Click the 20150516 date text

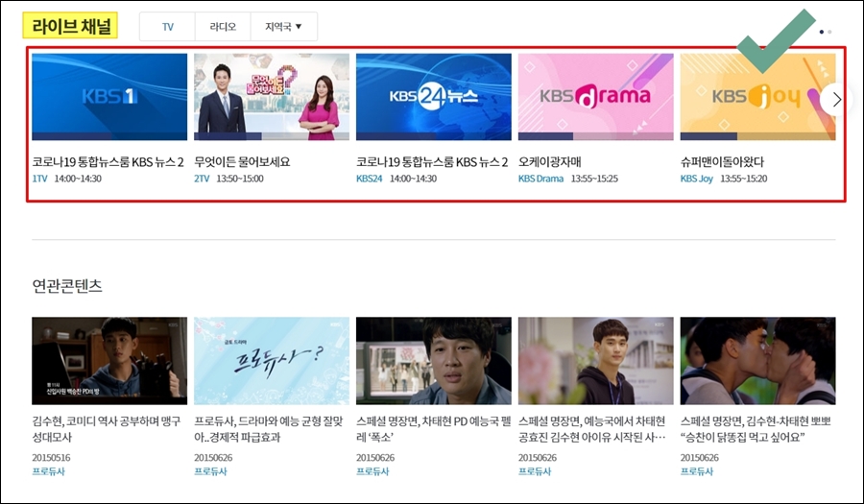pos(51,458)
